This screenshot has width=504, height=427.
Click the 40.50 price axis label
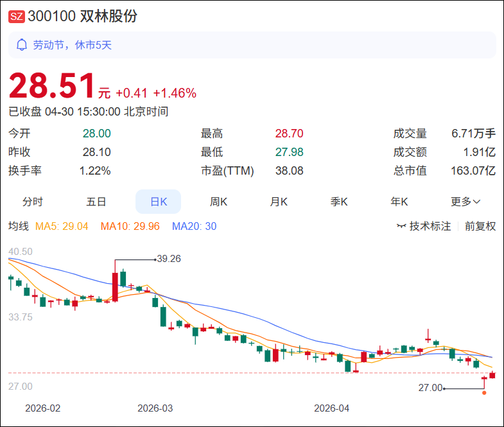21,252
